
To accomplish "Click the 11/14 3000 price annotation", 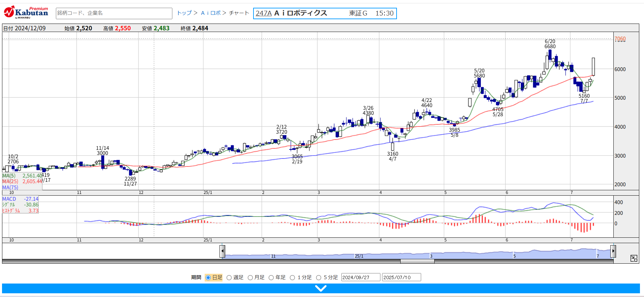I will pos(103,151).
